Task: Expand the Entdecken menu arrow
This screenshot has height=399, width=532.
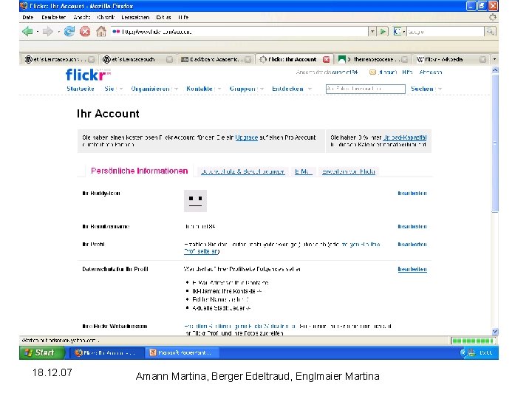Action: coord(310,89)
